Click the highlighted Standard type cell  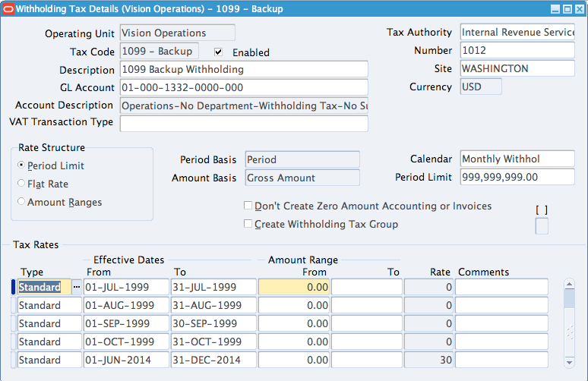tap(44, 287)
